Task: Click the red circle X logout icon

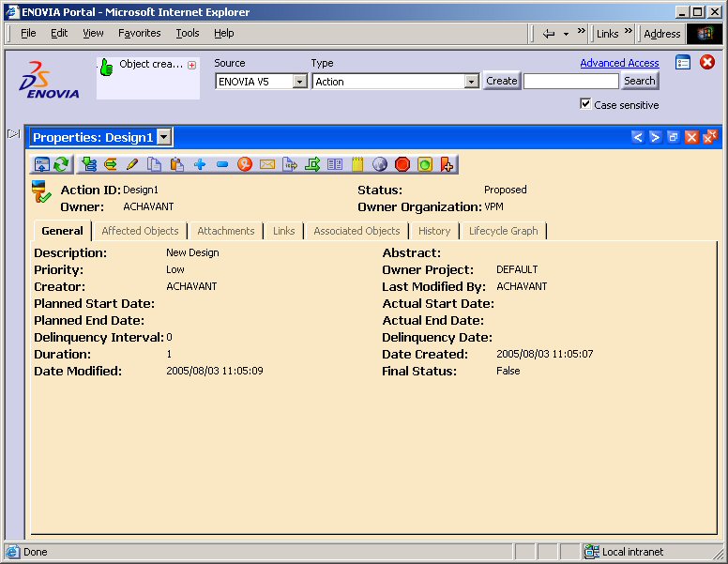Action: click(x=707, y=62)
